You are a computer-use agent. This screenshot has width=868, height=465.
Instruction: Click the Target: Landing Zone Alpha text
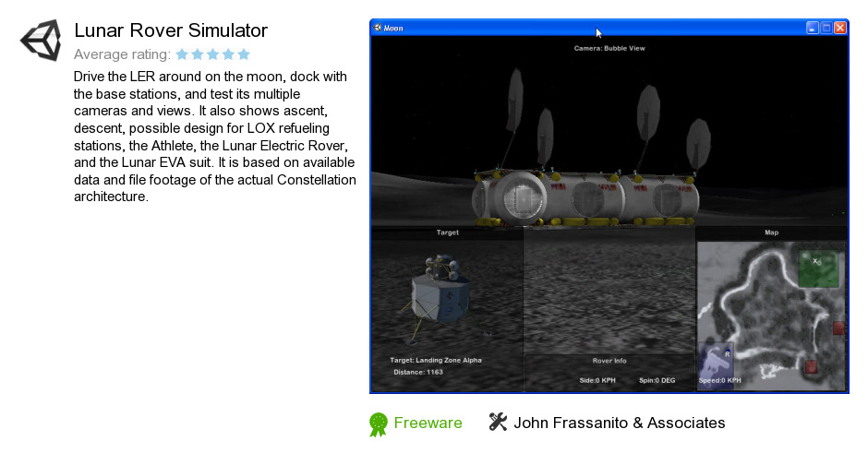tap(436, 360)
